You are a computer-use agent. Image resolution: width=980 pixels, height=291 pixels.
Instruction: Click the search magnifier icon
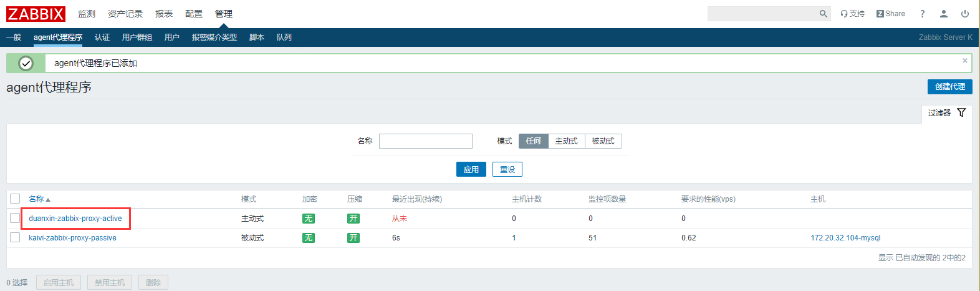pos(824,14)
